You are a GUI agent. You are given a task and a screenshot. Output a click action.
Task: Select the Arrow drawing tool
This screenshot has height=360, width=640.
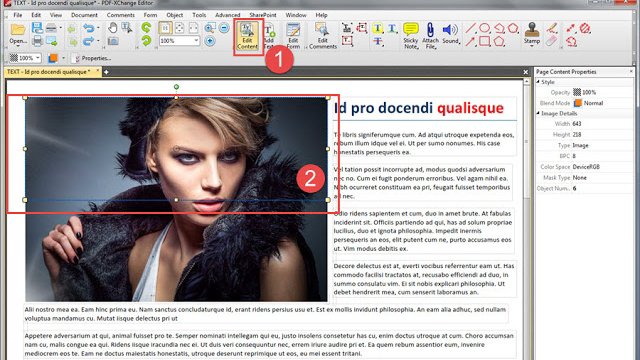(470, 41)
